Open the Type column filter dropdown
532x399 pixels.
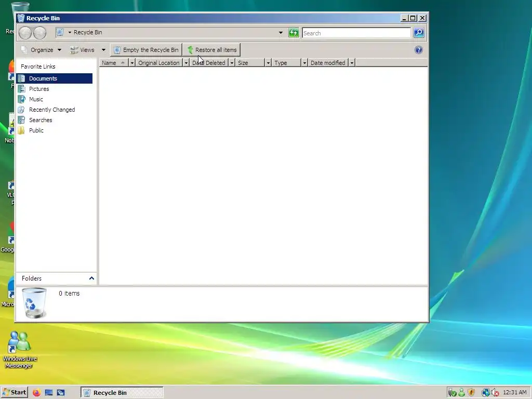304,63
